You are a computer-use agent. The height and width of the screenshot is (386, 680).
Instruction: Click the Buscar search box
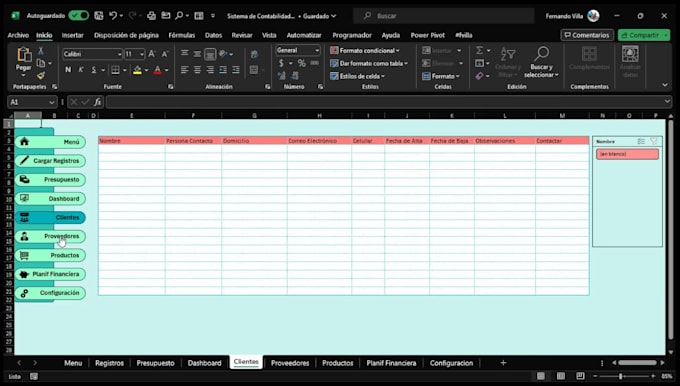(444, 16)
